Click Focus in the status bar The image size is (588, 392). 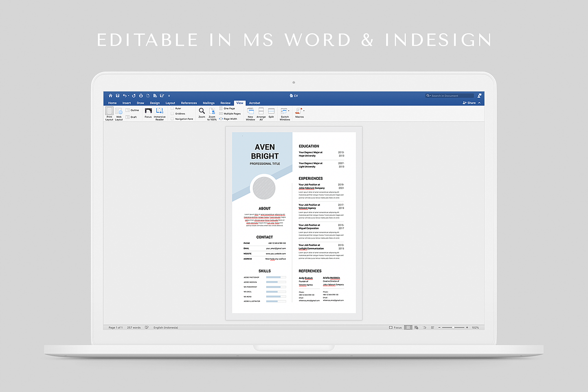click(395, 327)
